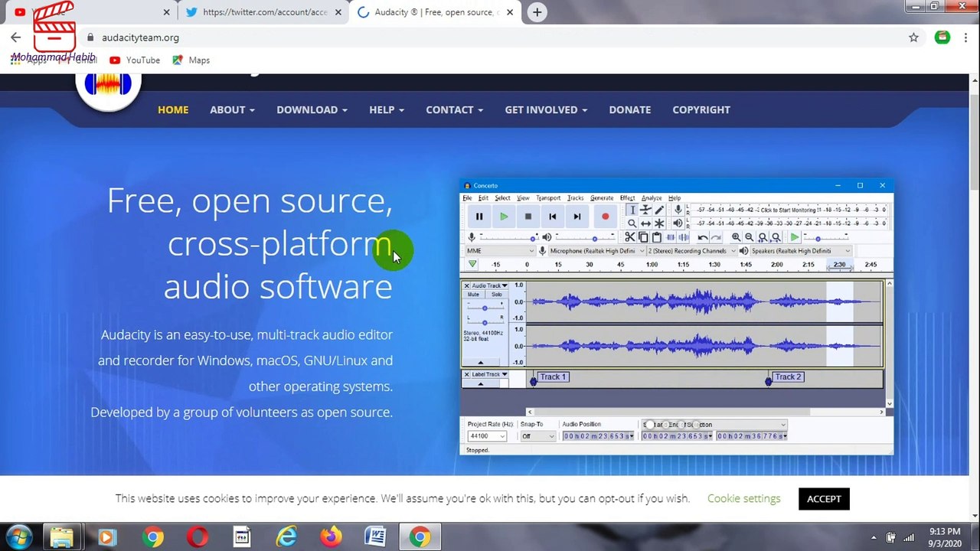Click the Cut scissors icon
Viewport: 980px width, 551px height.
pos(629,237)
